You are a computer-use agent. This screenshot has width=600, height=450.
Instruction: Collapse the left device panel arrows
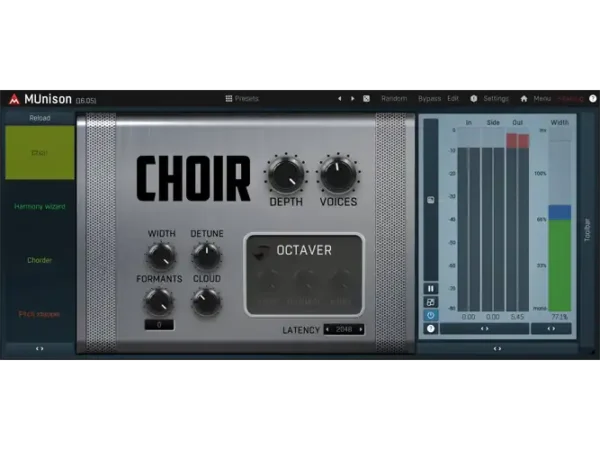pyautogui.click(x=40, y=349)
